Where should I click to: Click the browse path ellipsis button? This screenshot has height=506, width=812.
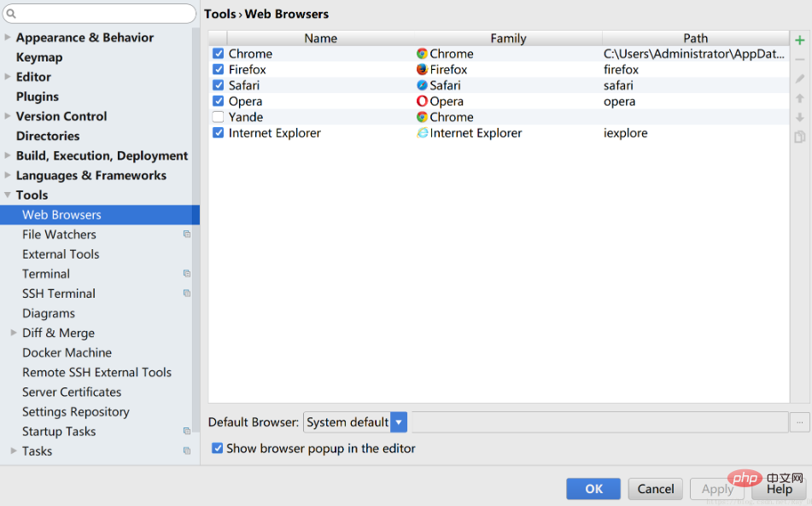pos(799,422)
